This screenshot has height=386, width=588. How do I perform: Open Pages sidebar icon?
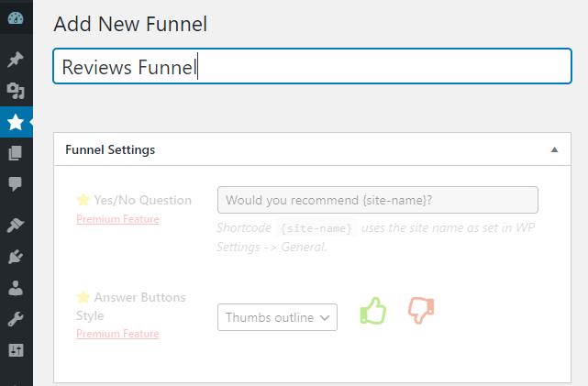pos(16,153)
